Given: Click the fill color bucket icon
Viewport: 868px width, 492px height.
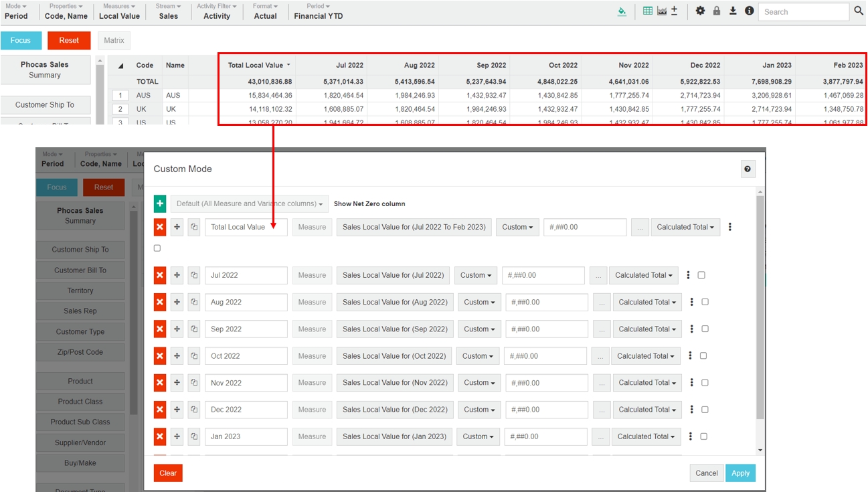Looking at the screenshot, I should tap(622, 11).
